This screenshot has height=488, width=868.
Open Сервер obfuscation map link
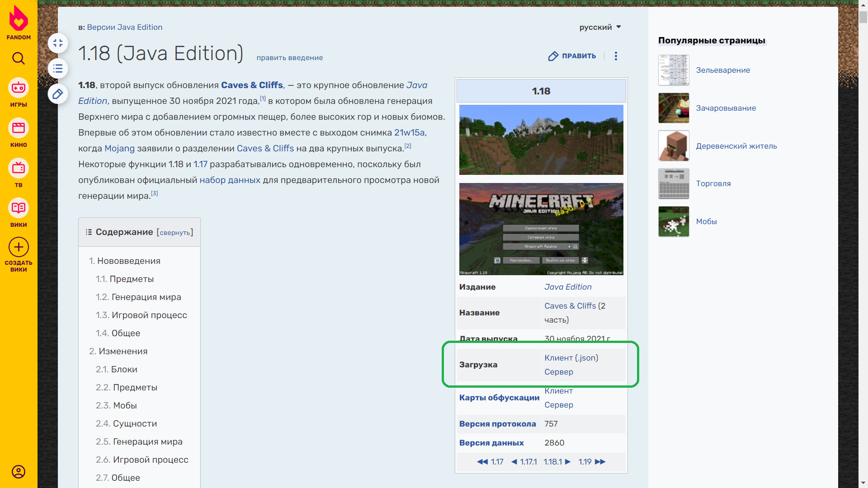tap(559, 405)
